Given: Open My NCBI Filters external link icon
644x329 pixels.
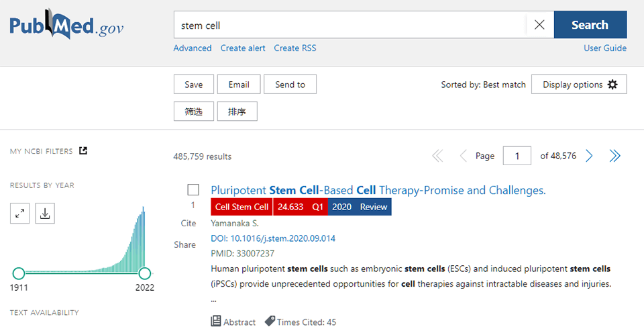Looking at the screenshot, I should [x=83, y=150].
